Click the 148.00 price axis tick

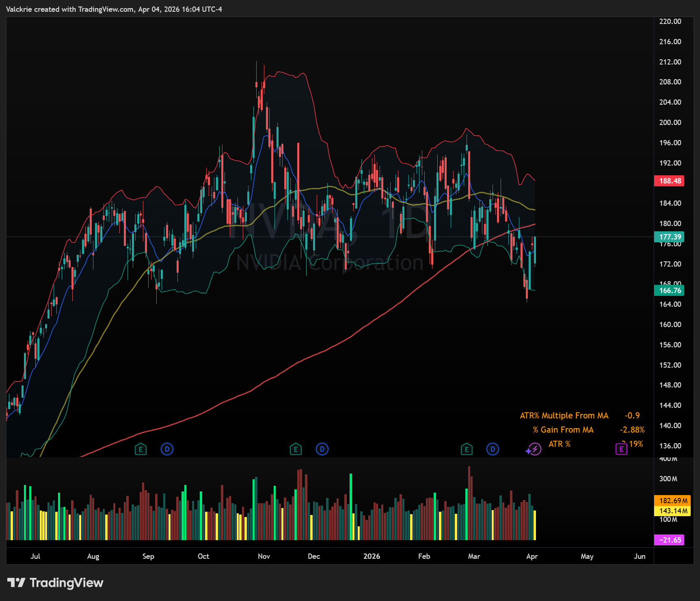[670, 385]
